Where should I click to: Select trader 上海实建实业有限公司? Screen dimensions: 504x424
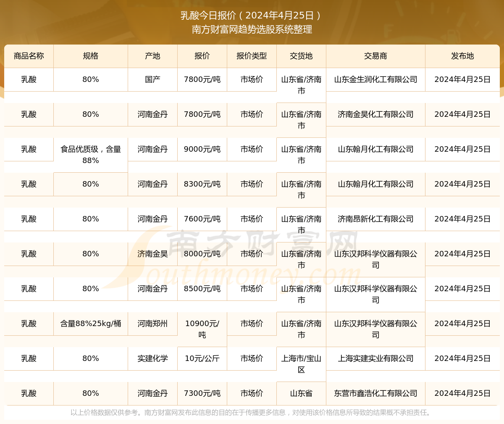(x=375, y=358)
